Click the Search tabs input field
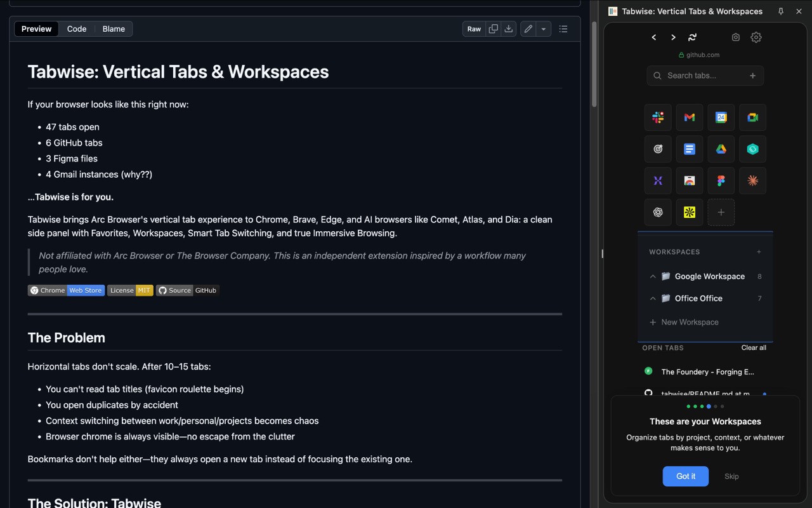The height and width of the screenshot is (508, 812). tap(705, 76)
